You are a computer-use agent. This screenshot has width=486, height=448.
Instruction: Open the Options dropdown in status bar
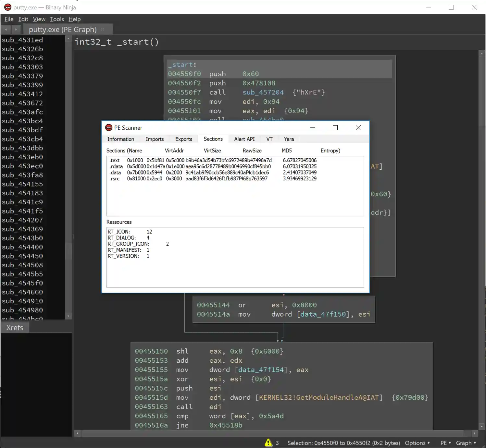point(417,443)
